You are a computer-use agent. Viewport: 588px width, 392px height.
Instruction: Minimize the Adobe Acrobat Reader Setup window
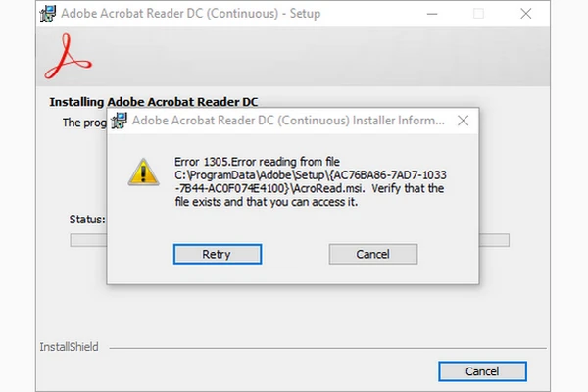pos(432,14)
